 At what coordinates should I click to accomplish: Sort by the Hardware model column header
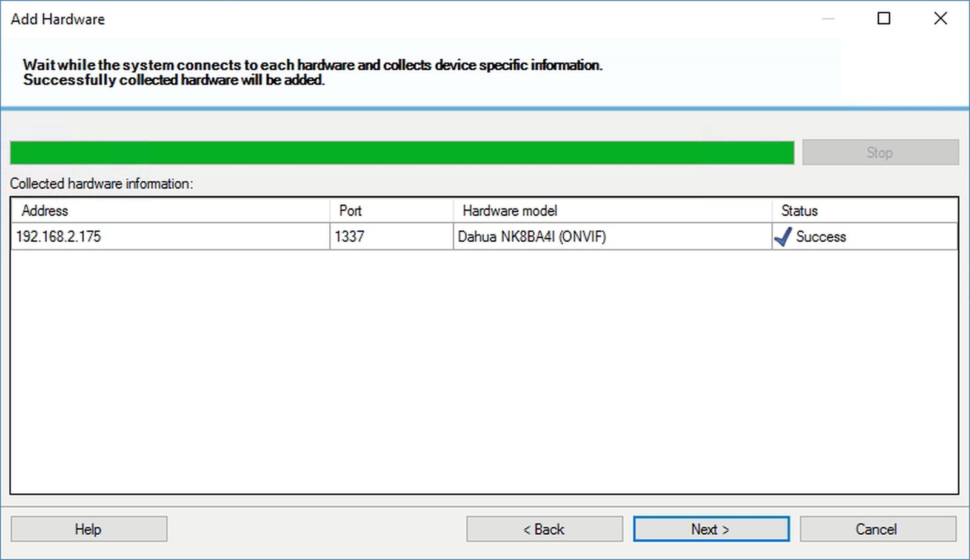(x=612, y=210)
